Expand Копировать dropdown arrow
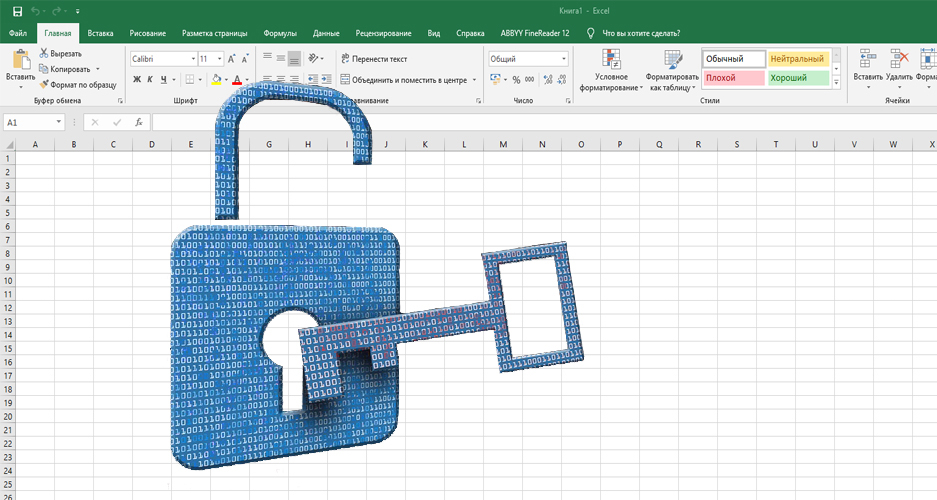 (97, 69)
